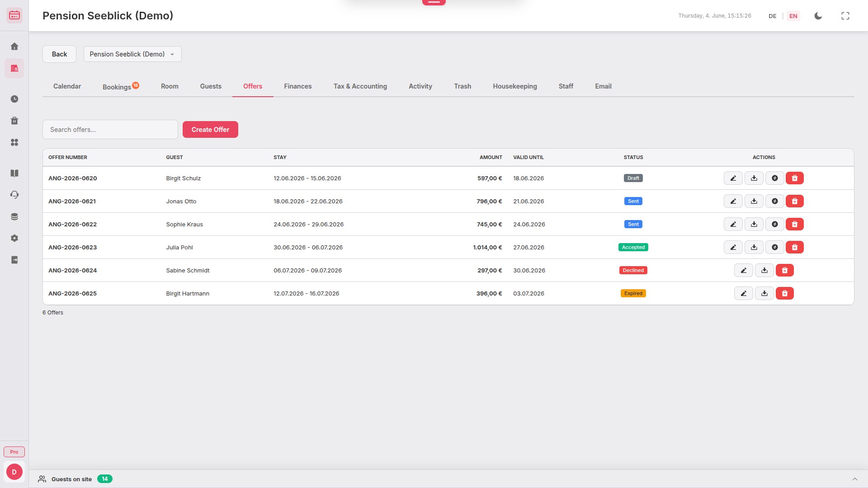This screenshot has width=868, height=488.
Task: Open the pull-down handle at top center
Action: pos(434,2)
